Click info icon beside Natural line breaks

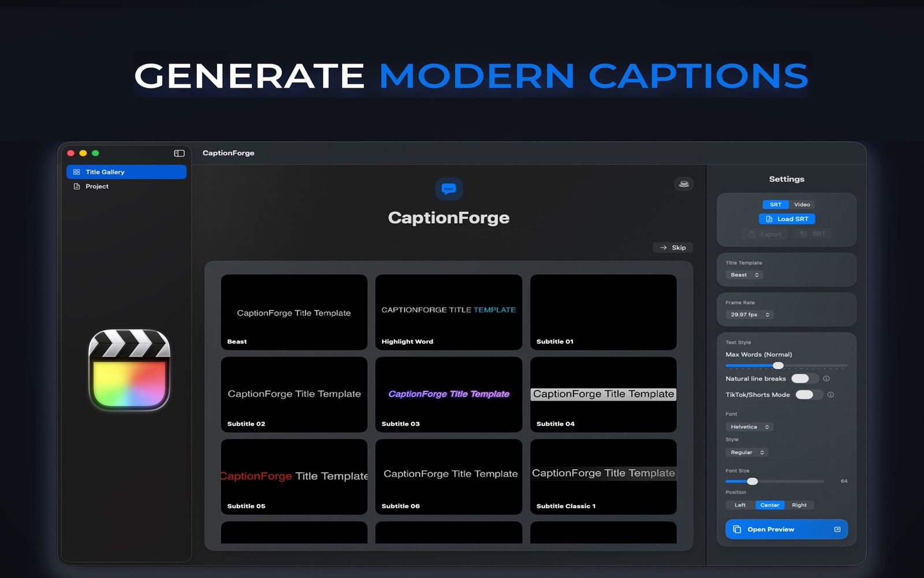click(826, 379)
